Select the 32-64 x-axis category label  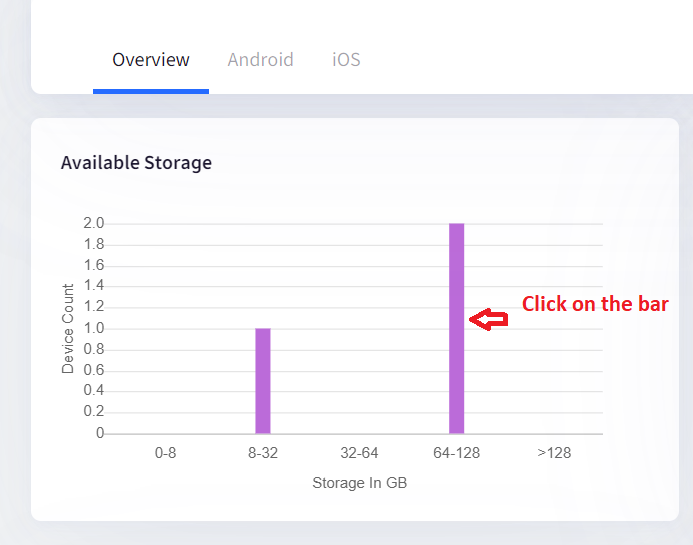359,453
